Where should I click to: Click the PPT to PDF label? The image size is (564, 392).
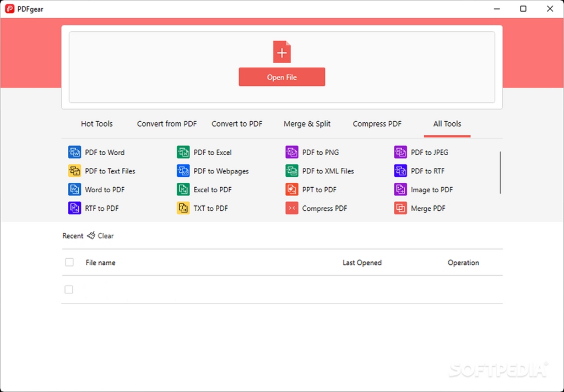click(319, 189)
